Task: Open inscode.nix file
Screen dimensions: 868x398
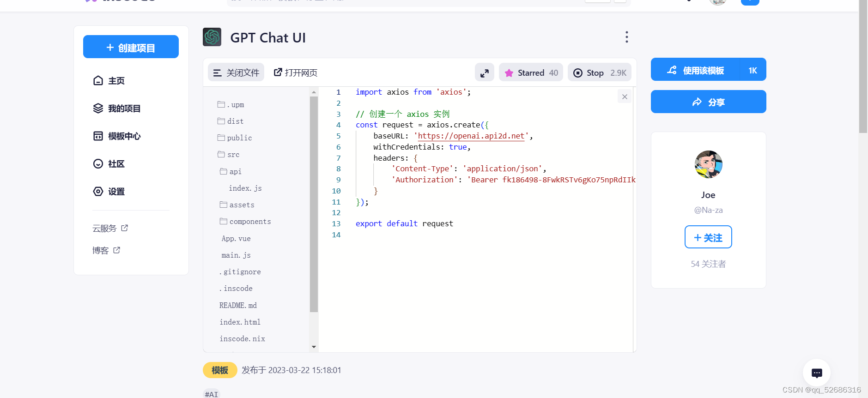Action: point(242,338)
